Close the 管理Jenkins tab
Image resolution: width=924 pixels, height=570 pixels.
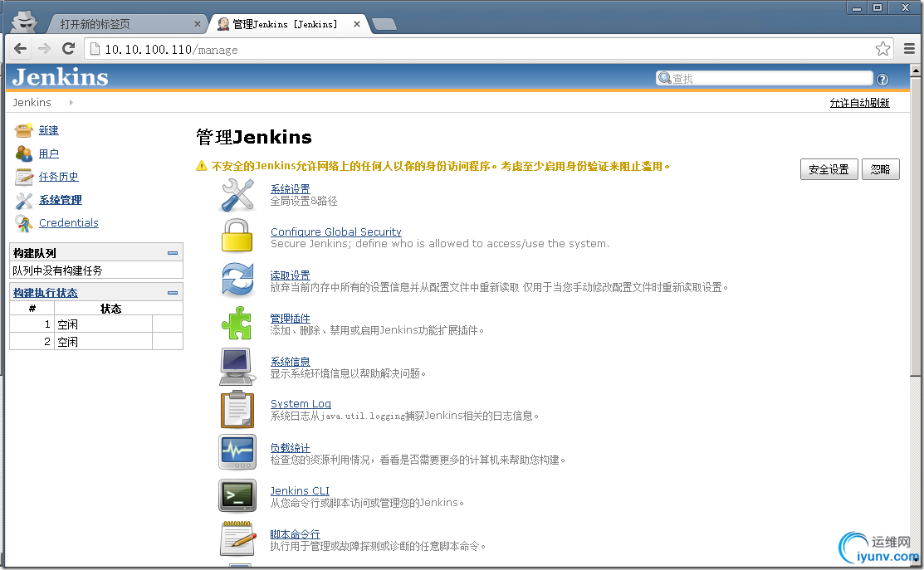[356, 24]
